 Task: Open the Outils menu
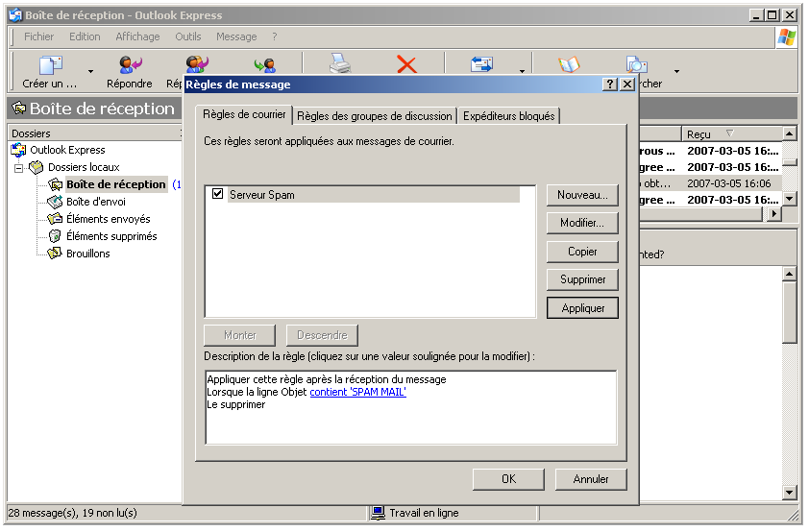coord(187,36)
